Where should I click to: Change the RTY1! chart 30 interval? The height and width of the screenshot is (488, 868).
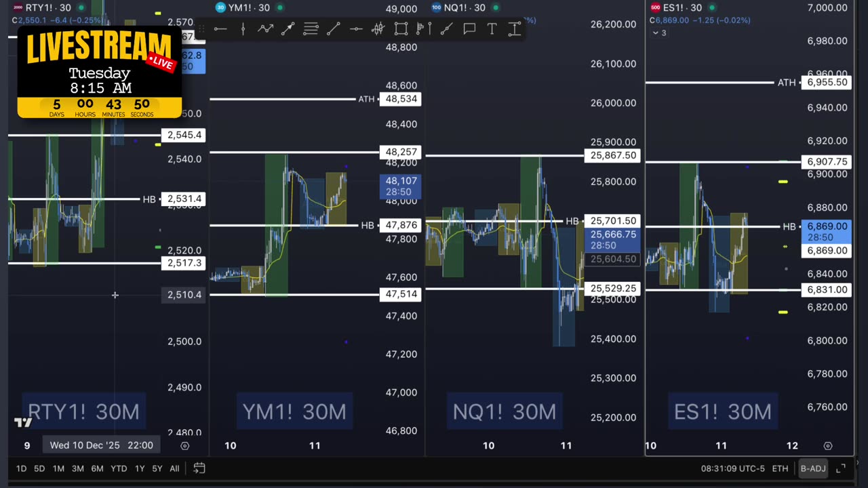pyautogui.click(x=65, y=7)
